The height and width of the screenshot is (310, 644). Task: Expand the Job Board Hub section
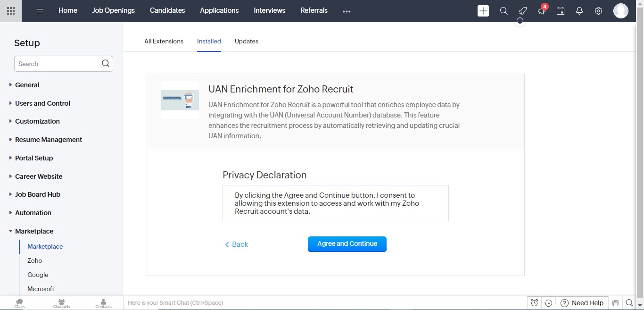(37, 194)
